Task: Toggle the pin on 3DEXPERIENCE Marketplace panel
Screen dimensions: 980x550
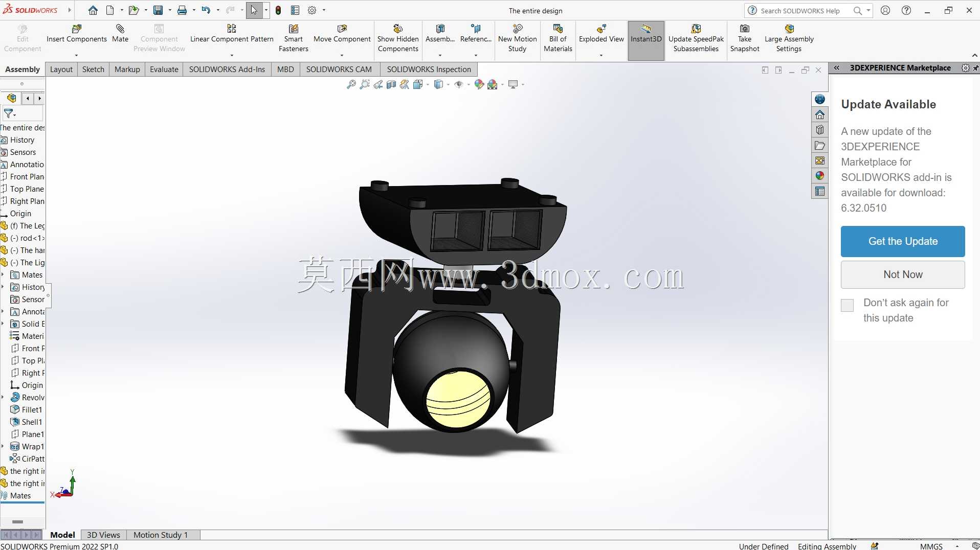Action: pos(975,68)
